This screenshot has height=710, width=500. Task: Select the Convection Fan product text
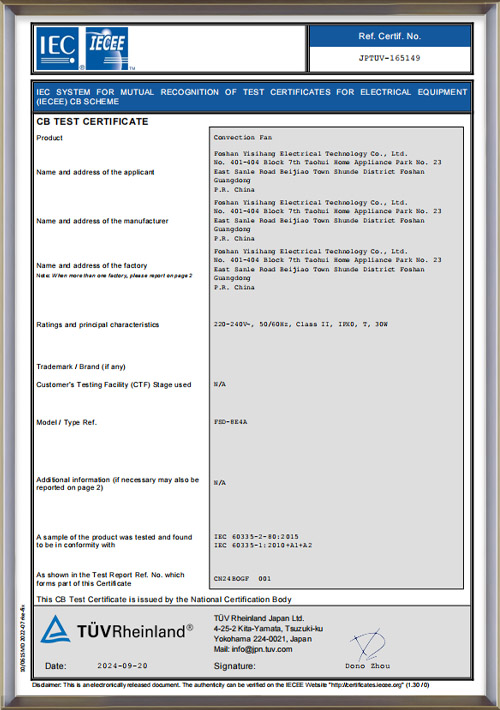243,137
